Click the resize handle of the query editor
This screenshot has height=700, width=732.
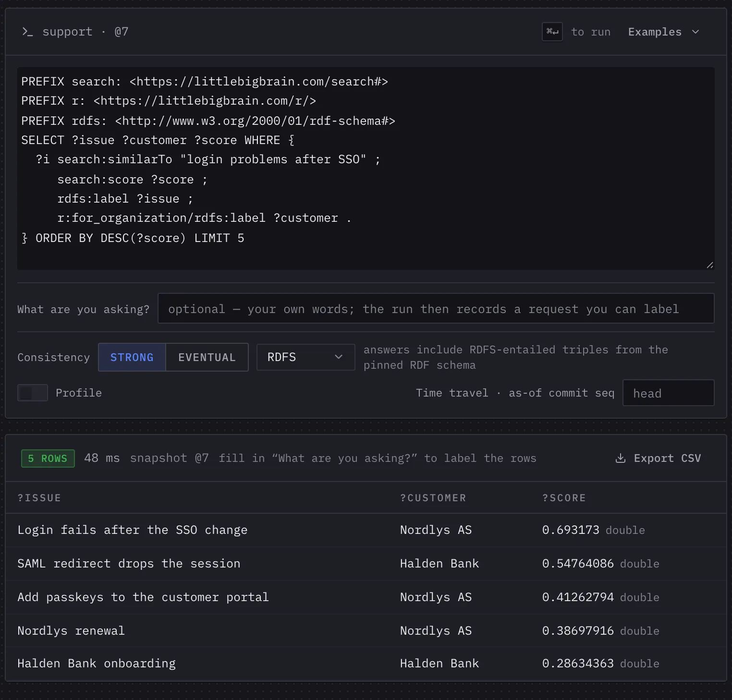[x=710, y=265]
